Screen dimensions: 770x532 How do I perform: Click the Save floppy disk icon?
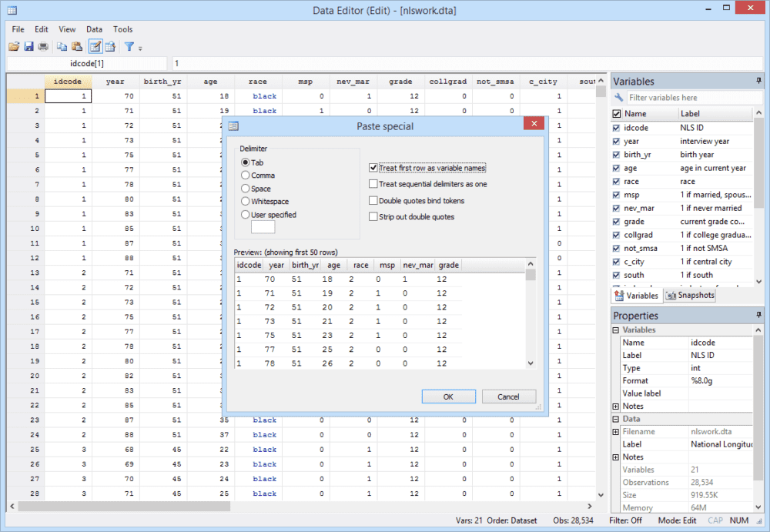[28, 47]
